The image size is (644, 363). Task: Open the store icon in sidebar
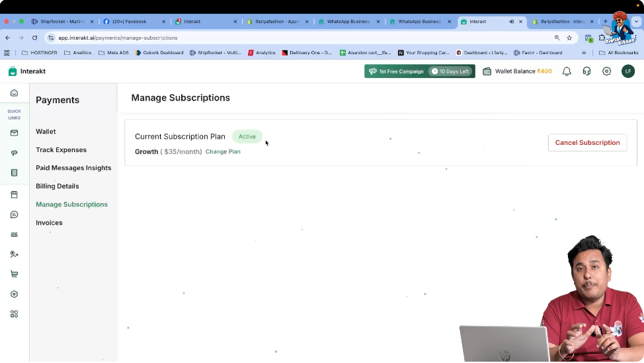[x=14, y=194]
